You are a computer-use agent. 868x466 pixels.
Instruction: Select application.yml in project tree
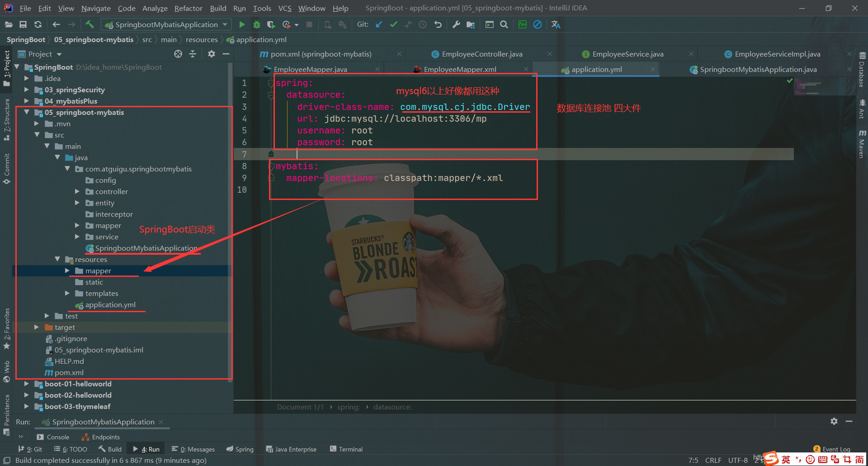110,304
